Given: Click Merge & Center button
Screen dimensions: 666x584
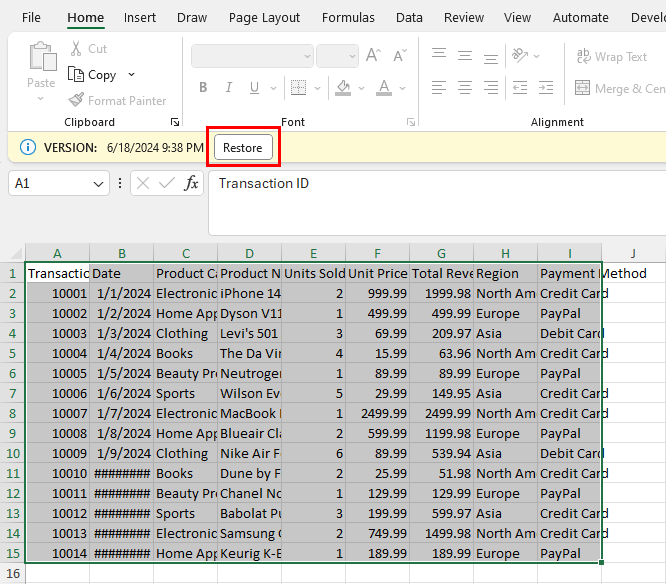Looking at the screenshot, I should pos(620,88).
